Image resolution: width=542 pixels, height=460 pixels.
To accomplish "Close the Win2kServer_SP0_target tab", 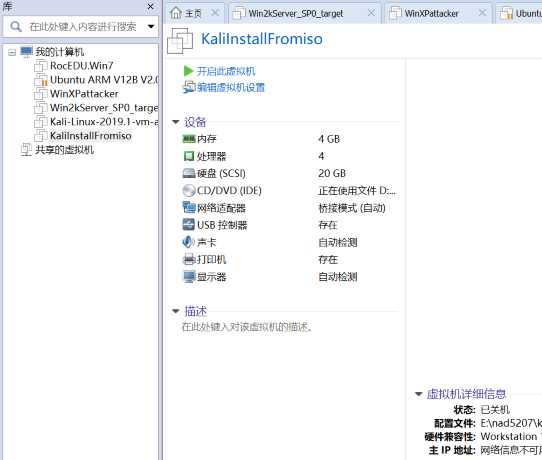I will pos(371,13).
